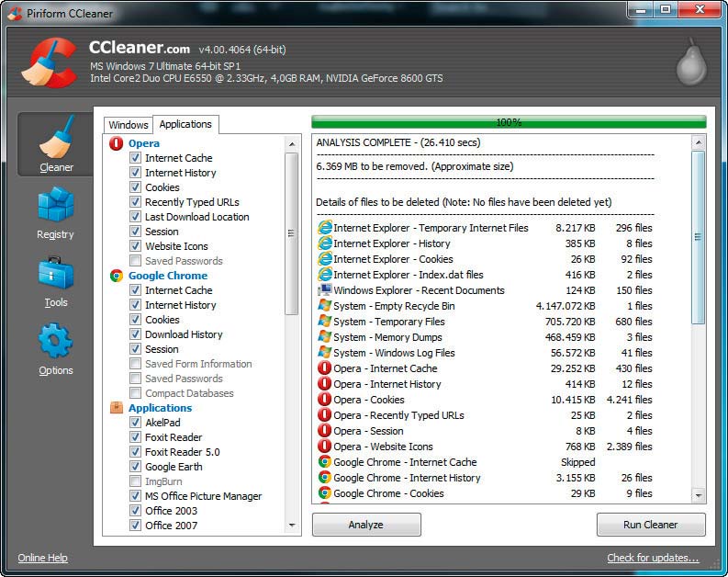
Task: Click the Foxit Reader 5.0 label
Action: [183, 452]
